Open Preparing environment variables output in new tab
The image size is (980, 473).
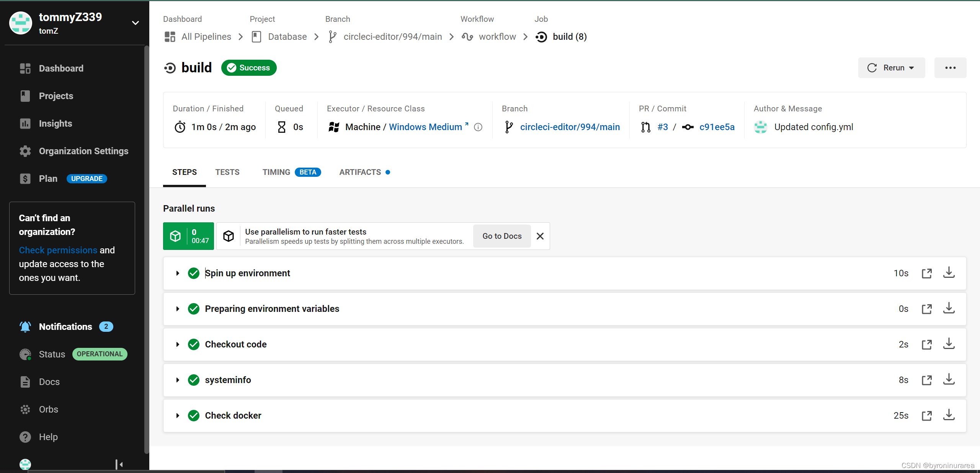tap(927, 309)
